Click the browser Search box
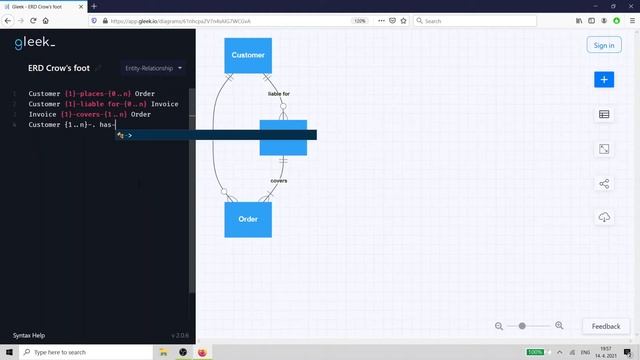The image size is (640, 360). pos(475,21)
